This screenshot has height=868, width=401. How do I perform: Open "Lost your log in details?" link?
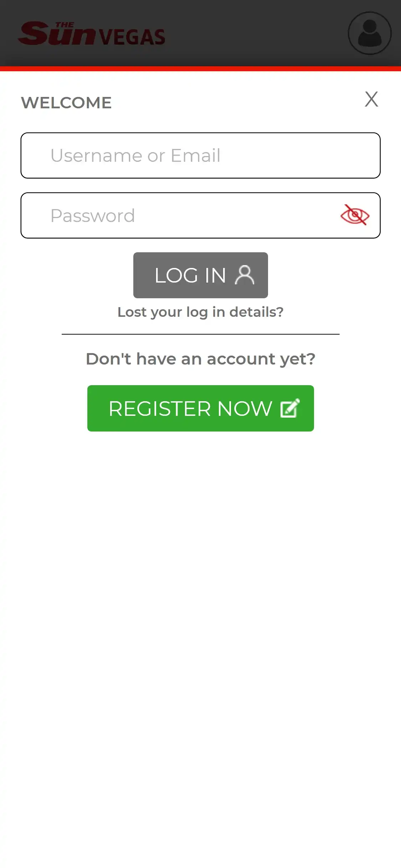point(200,312)
